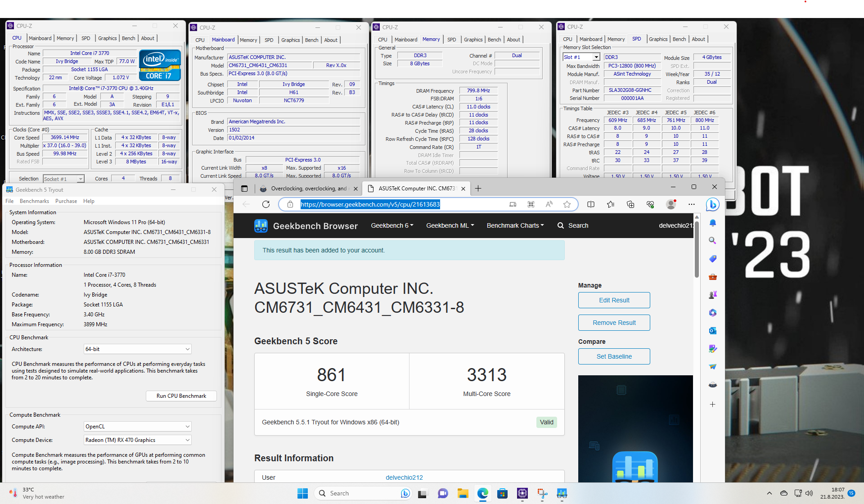Expand the Geekbench ML navigation dropdown

450,225
